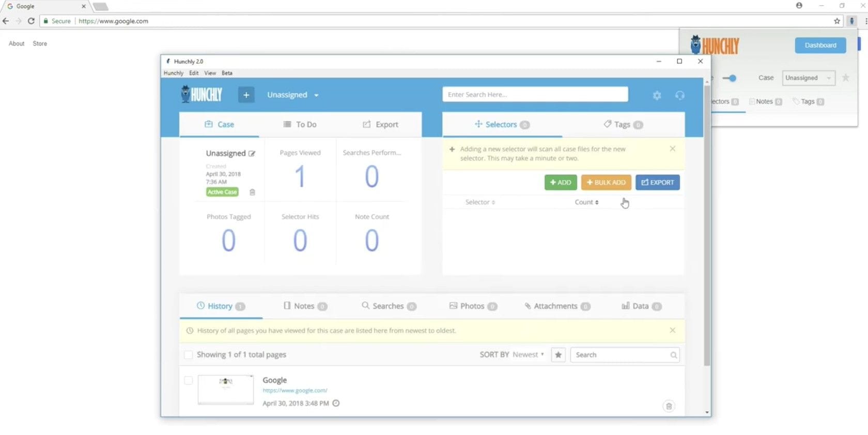Toggle the Hunchly capture switch in extension popup
The height and width of the screenshot is (435, 868).
[730, 78]
